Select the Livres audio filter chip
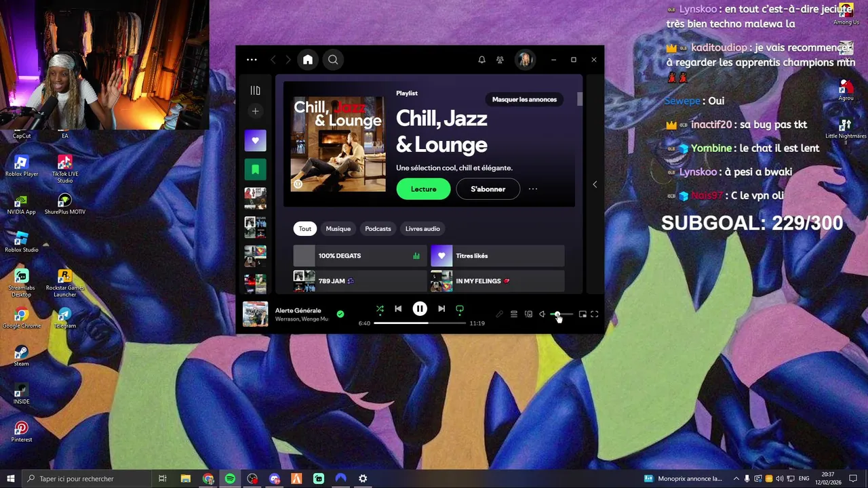Viewport: 868px width, 488px height. click(422, 229)
